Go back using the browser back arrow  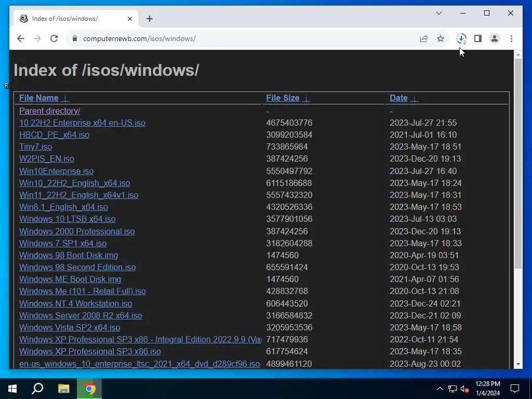[x=21, y=38]
